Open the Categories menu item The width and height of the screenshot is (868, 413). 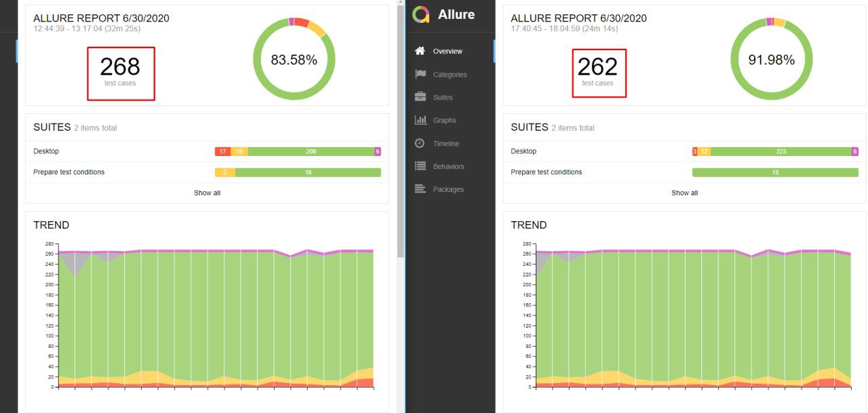450,74
